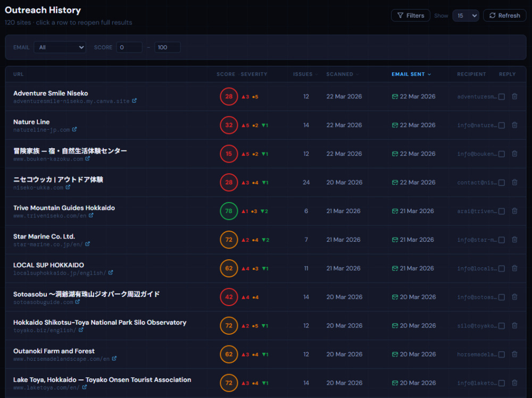Image resolution: width=532 pixels, height=398 pixels.
Task: Reopen results for Nature Line
Action: point(265,125)
